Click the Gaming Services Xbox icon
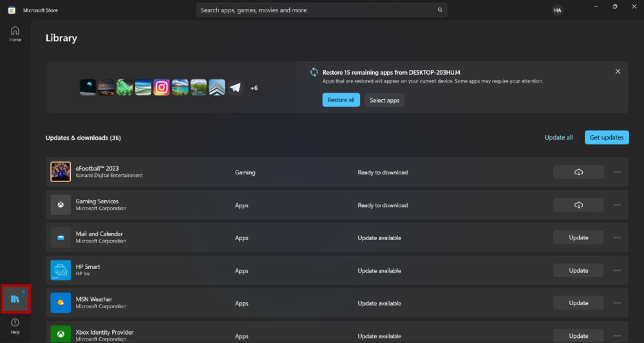Viewport: 644px width, 343px height. (x=61, y=205)
